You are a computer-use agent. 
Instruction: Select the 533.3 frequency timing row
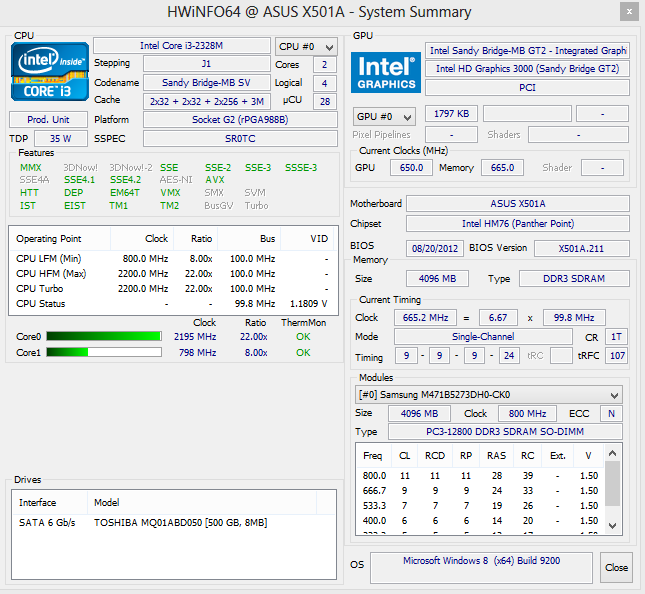click(480, 506)
